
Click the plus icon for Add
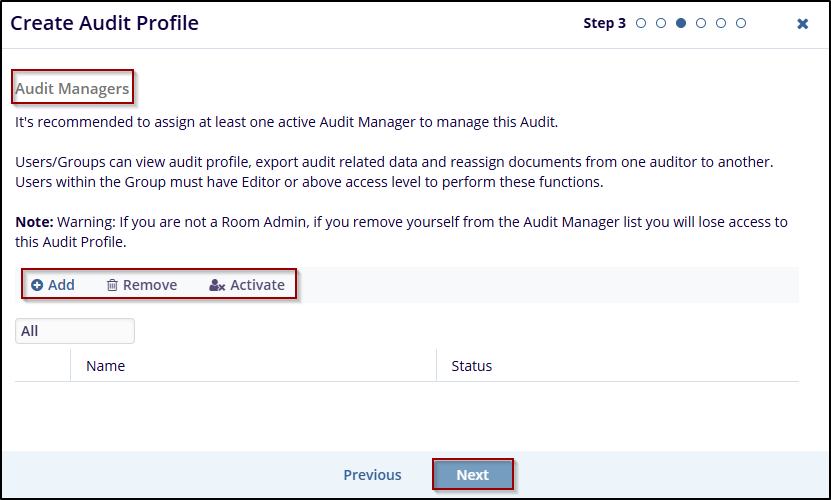point(37,285)
